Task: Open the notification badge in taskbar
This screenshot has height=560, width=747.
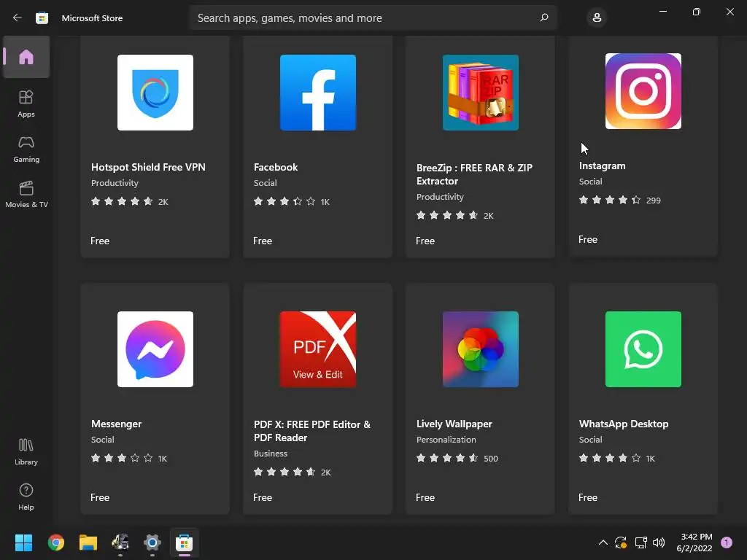Action: pos(727,542)
